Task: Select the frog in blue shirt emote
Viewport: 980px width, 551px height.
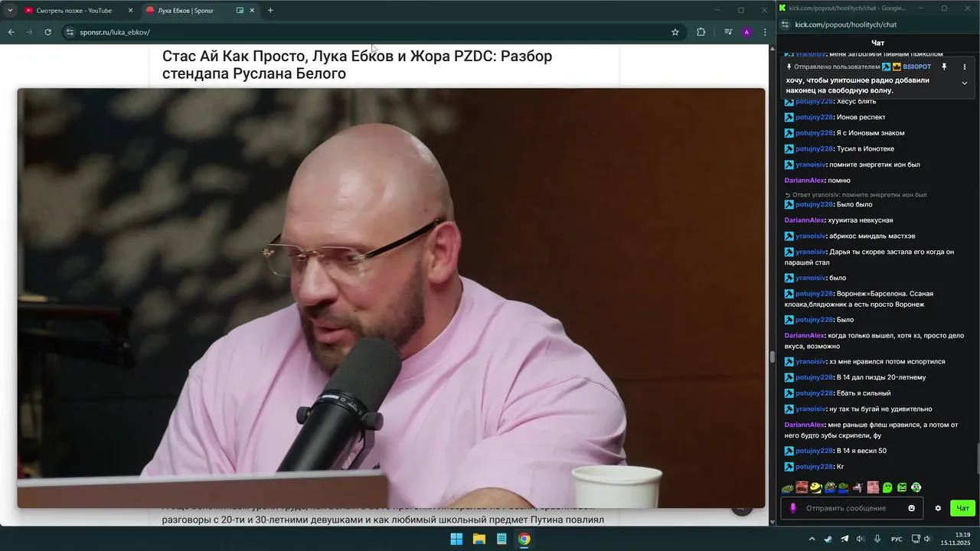Action: click(x=830, y=487)
